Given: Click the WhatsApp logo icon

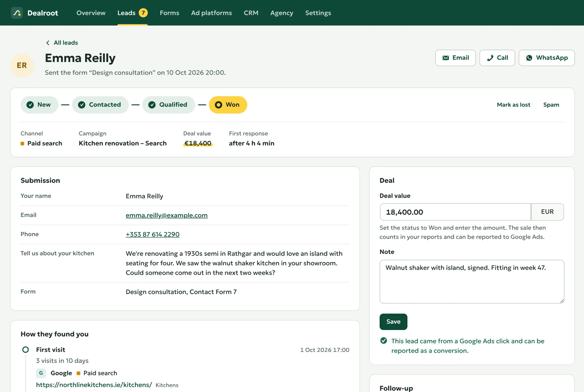Looking at the screenshot, I should click(x=529, y=58).
